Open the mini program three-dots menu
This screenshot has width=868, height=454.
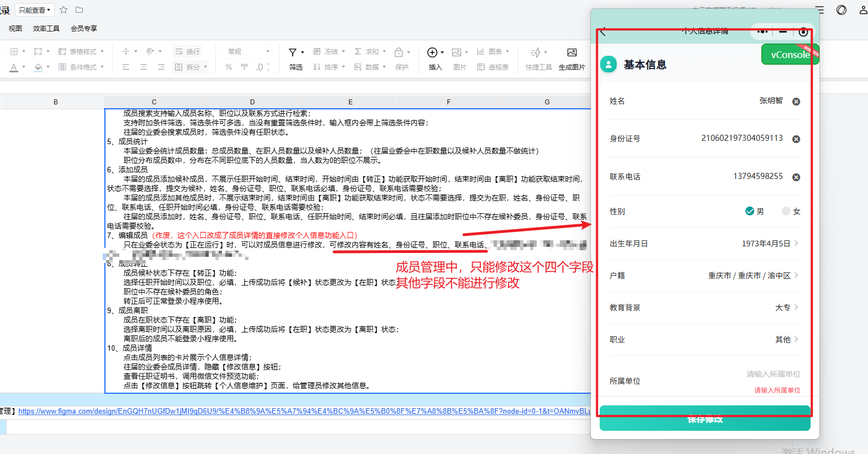[x=763, y=31]
